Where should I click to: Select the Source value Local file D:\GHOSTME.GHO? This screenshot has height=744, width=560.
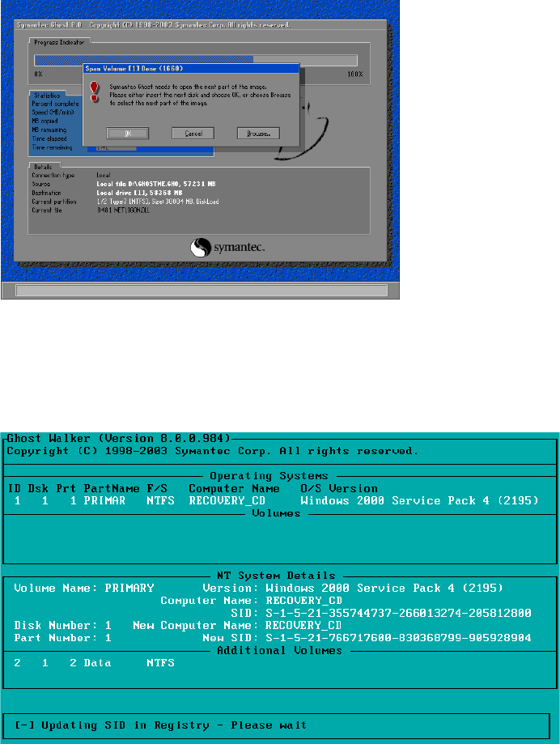156,184
